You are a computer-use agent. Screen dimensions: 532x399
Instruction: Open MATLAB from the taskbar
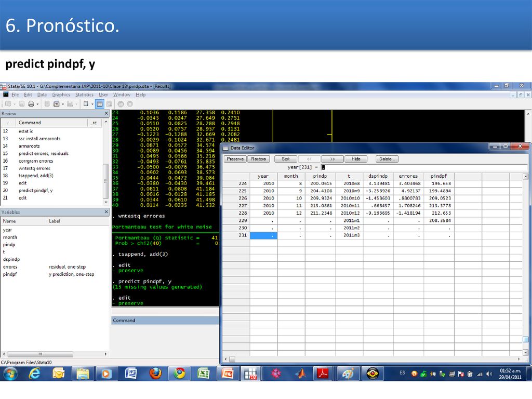[300, 374]
